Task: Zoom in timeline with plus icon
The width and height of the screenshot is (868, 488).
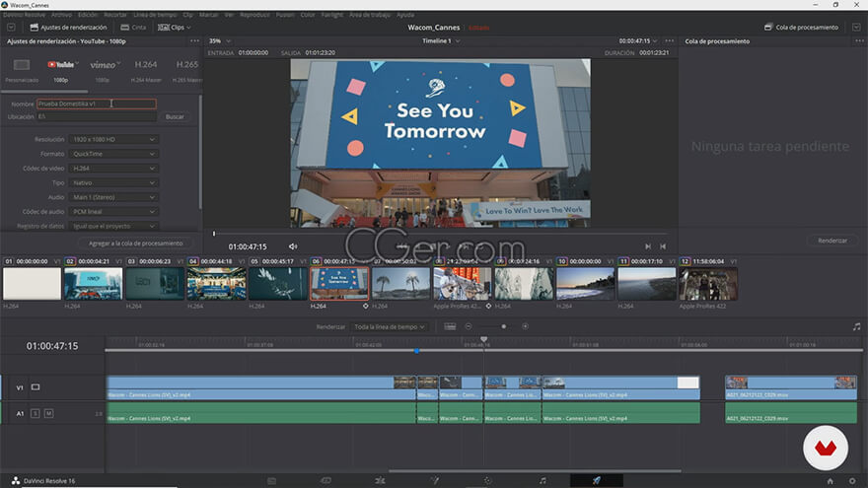Action: click(526, 326)
